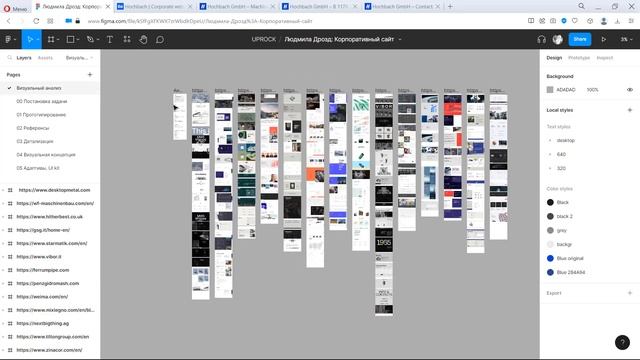Open browser snapshot camera icon
The height and width of the screenshot is (360, 640).
point(553,21)
